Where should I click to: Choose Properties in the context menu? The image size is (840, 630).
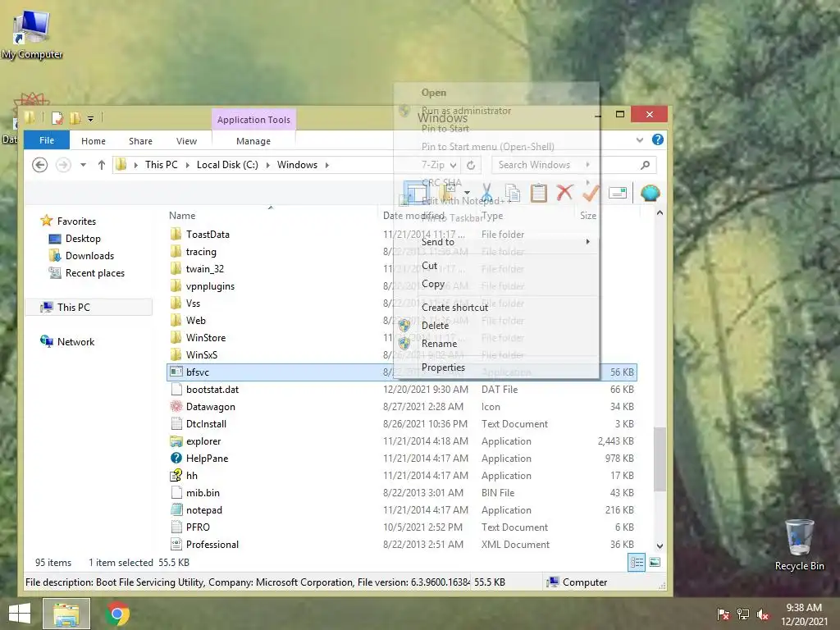[x=443, y=367]
